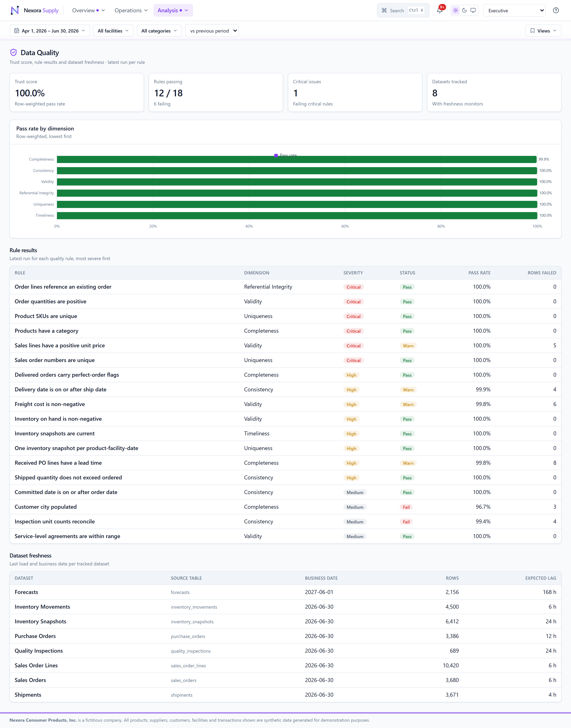Screen dimensions: 571x728
Task: Switch to light theme sun icon
Action: click(x=455, y=10)
